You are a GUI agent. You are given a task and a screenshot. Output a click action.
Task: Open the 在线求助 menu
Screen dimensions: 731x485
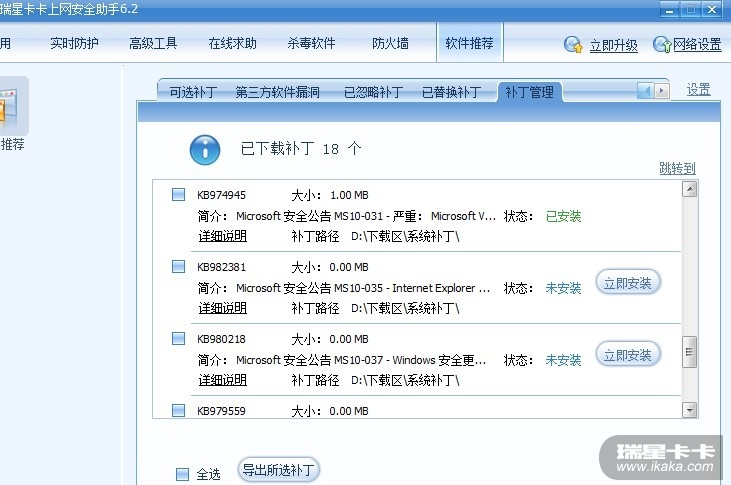232,43
